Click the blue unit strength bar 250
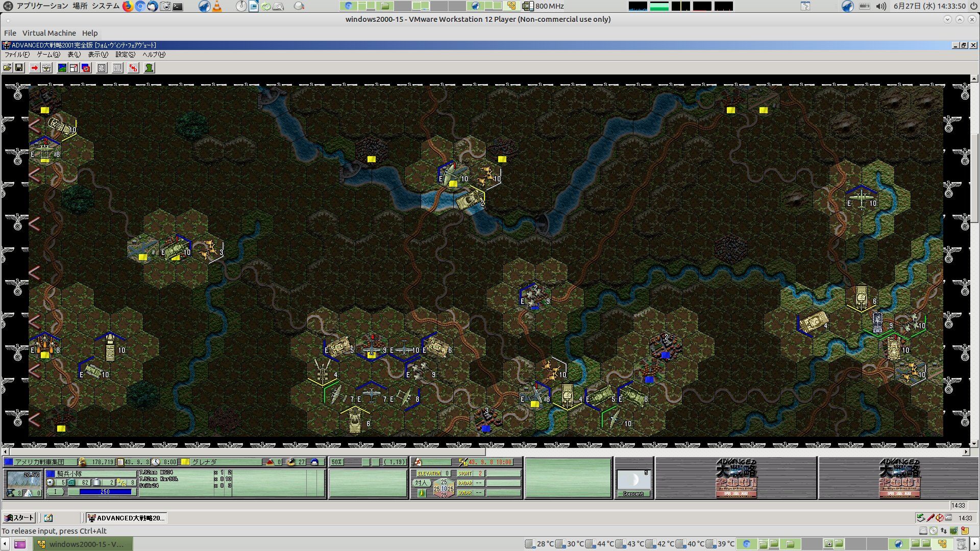980x551 pixels. coord(105,492)
